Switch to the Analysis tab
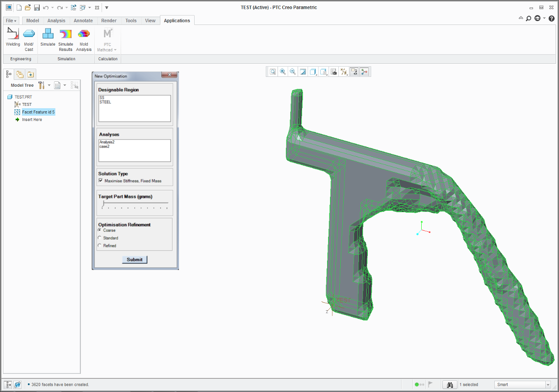 (56, 21)
